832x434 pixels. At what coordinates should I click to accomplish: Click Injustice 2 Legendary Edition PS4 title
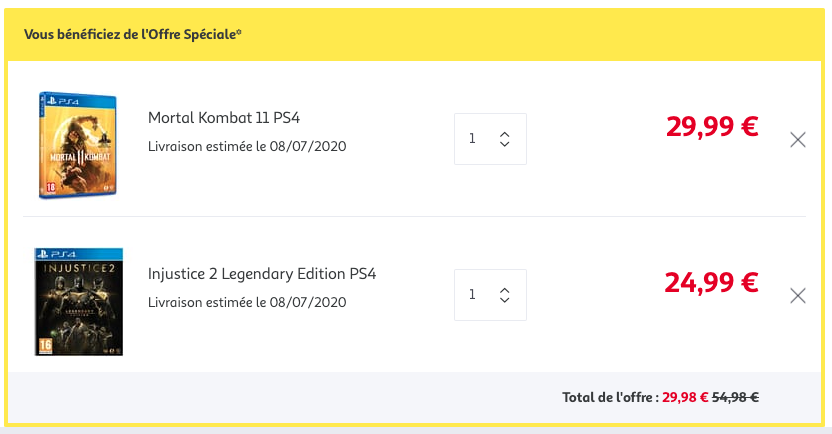(x=262, y=274)
